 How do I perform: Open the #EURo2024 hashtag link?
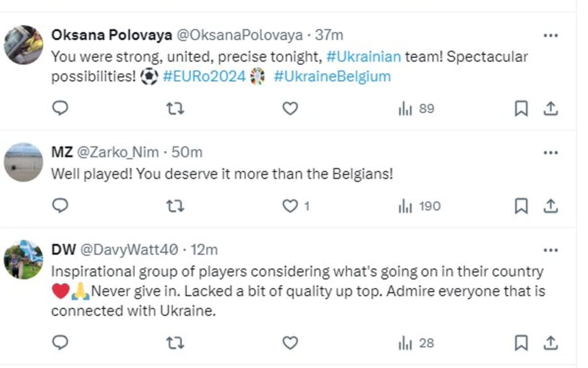[x=204, y=77]
